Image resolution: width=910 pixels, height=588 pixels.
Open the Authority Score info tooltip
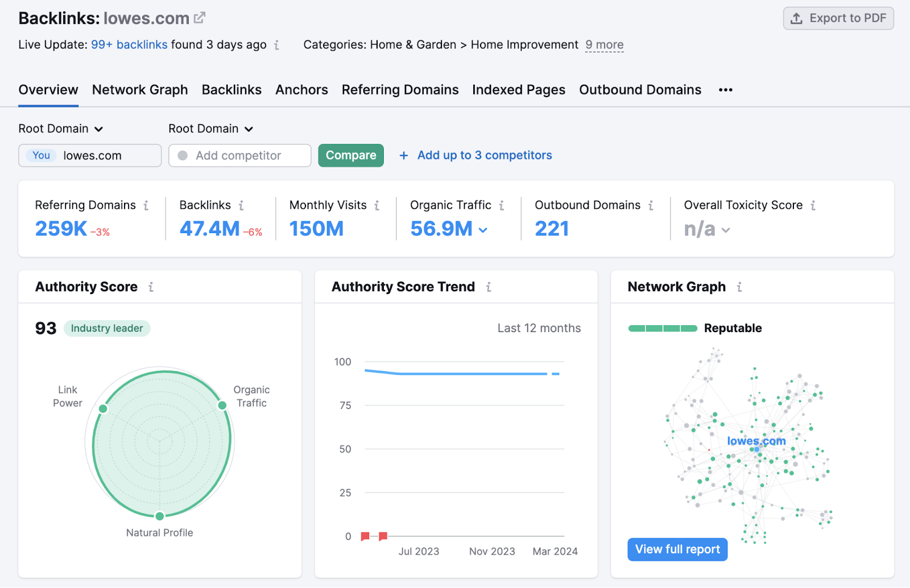pos(151,287)
